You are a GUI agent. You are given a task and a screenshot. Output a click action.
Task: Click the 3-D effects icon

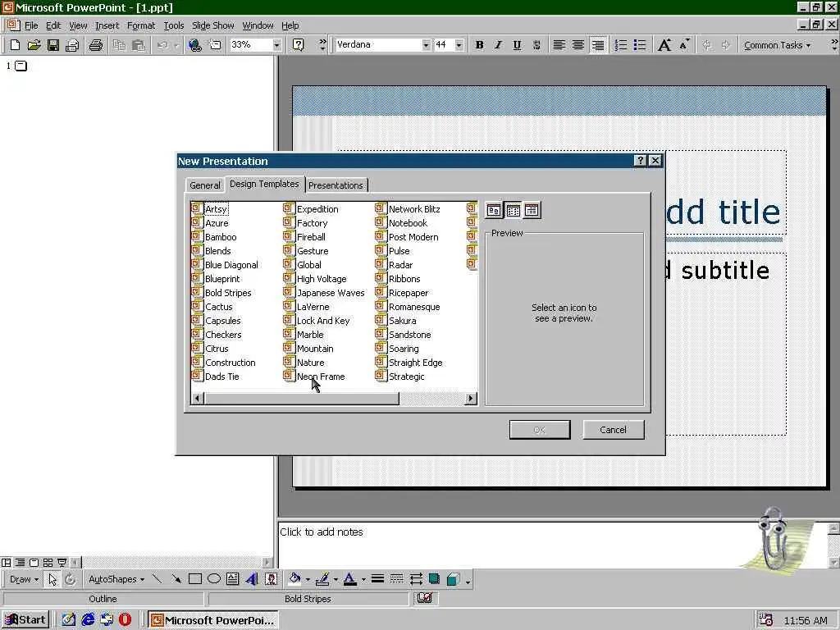tap(453, 579)
